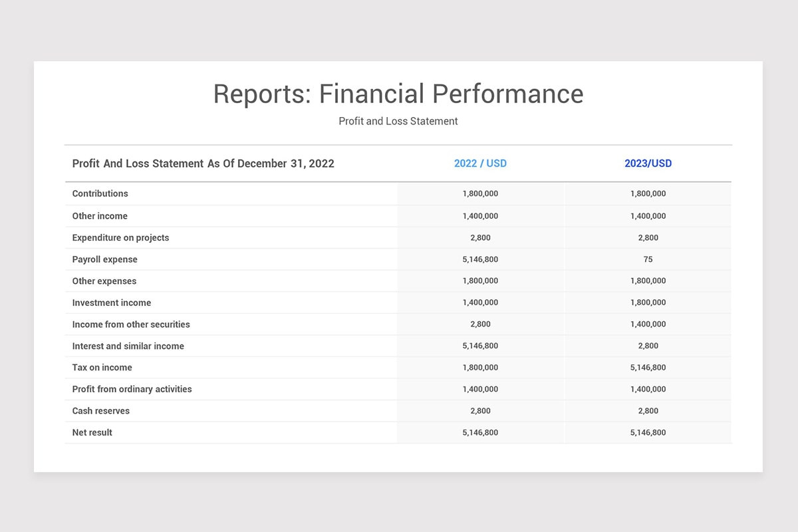Viewport: 798px width, 532px height.
Task: Select the Investment income row label
Action: (x=111, y=303)
